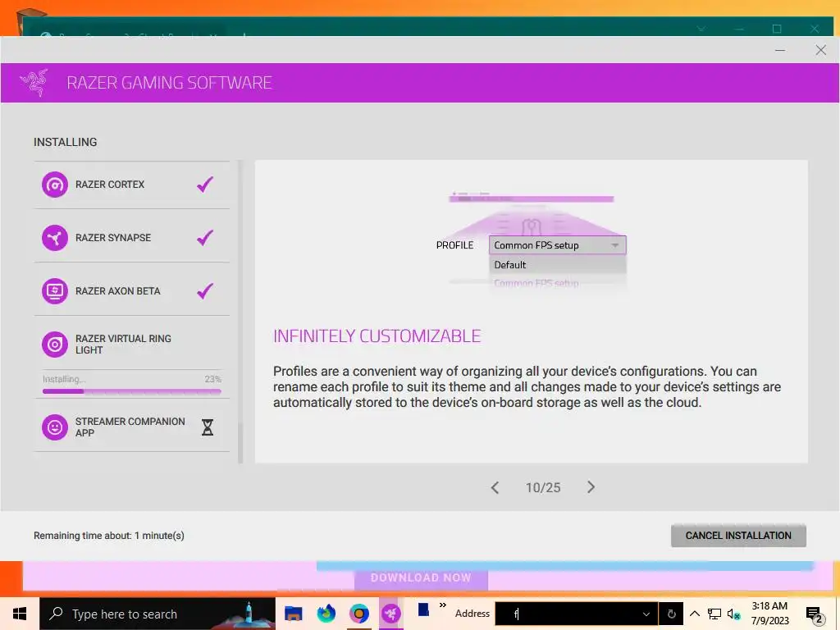Click the Streamer Companion App label
840x630 pixels.
[x=130, y=427]
